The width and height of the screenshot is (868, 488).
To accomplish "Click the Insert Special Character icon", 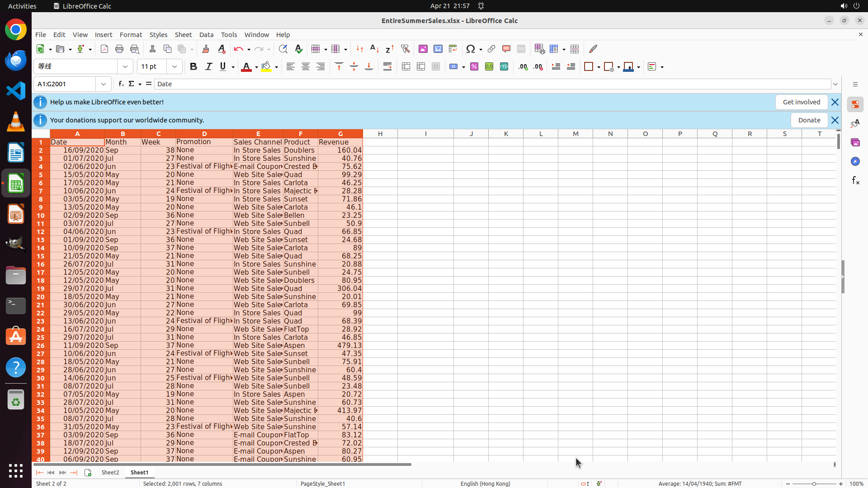I will [x=470, y=49].
